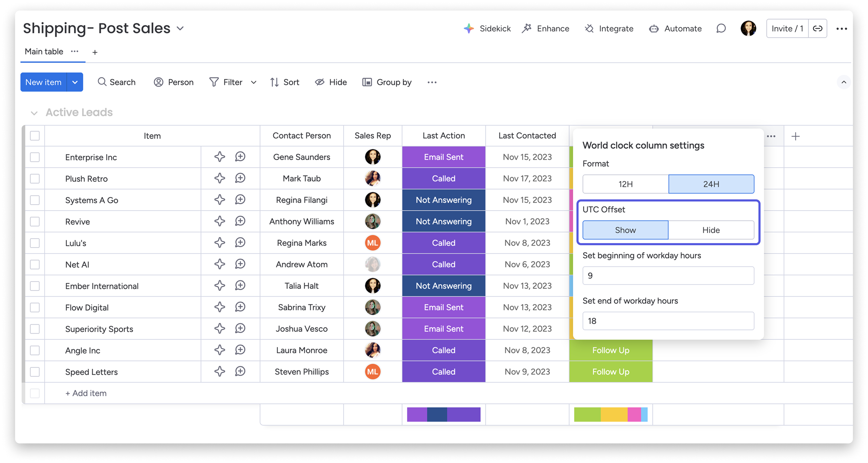Screen dimensions: 868x463
Task: Click the Invite / 1 button
Action: click(x=787, y=29)
